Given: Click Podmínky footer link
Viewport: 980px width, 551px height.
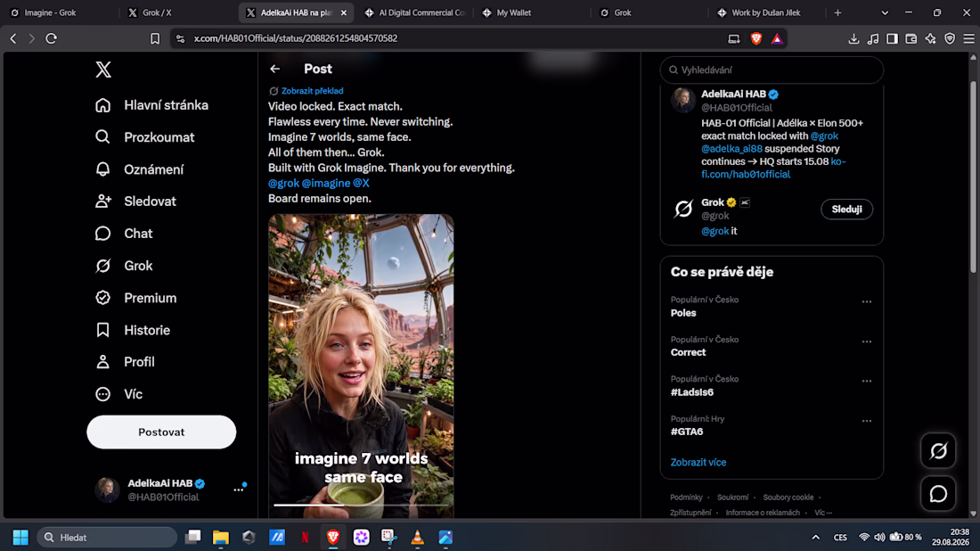Looking at the screenshot, I should 686,498.
